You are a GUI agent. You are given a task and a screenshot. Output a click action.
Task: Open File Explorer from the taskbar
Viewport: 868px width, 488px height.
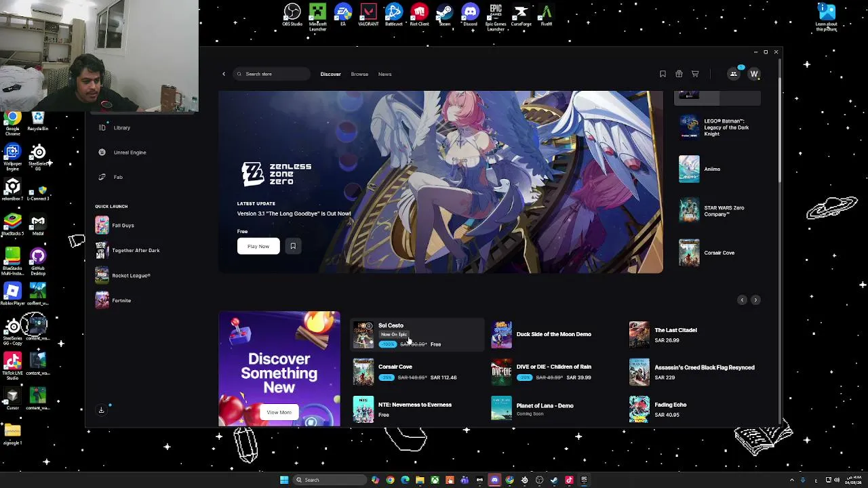(x=420, y=480)
